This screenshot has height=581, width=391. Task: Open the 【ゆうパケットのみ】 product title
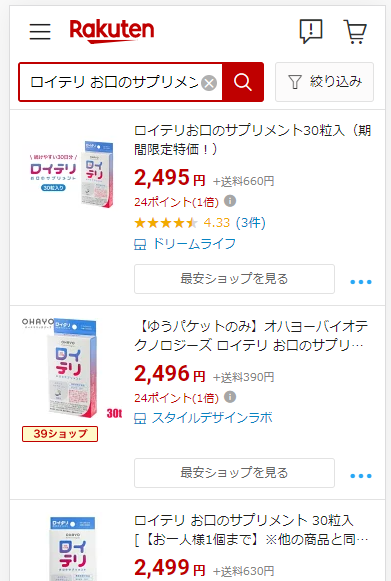click(251, 336)
